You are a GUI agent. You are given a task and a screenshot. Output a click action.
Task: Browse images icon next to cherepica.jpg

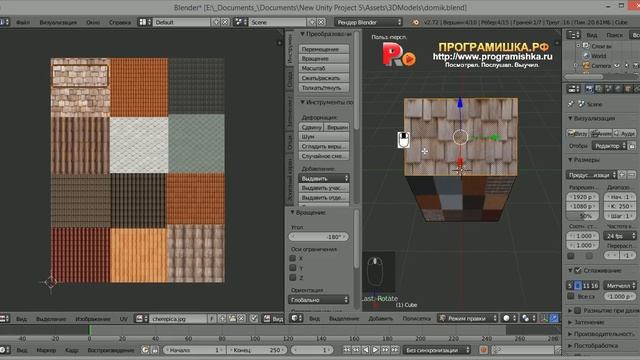pyautogui.click(x=141, y=318)
